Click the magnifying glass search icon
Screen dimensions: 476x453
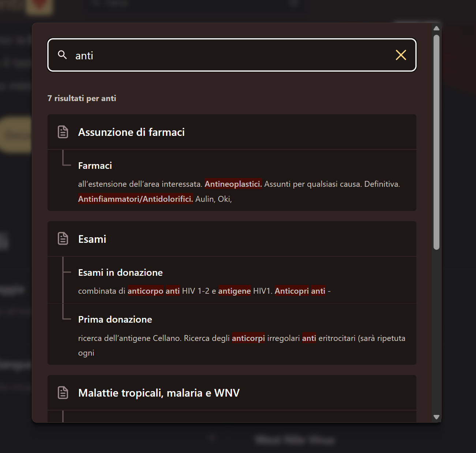tap(63, 55)
